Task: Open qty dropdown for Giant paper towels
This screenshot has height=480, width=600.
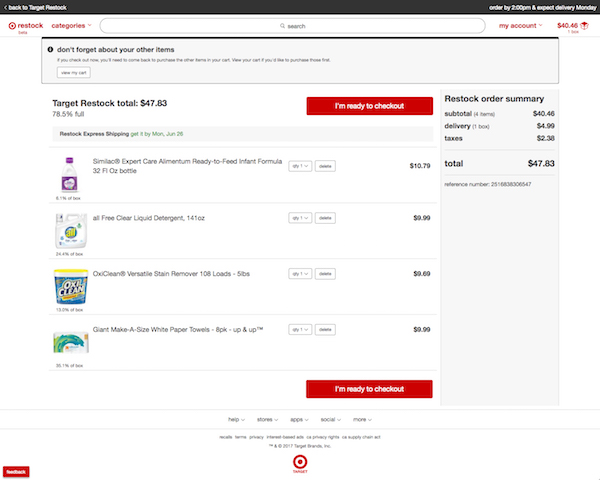Action: [x=300, y=330]
